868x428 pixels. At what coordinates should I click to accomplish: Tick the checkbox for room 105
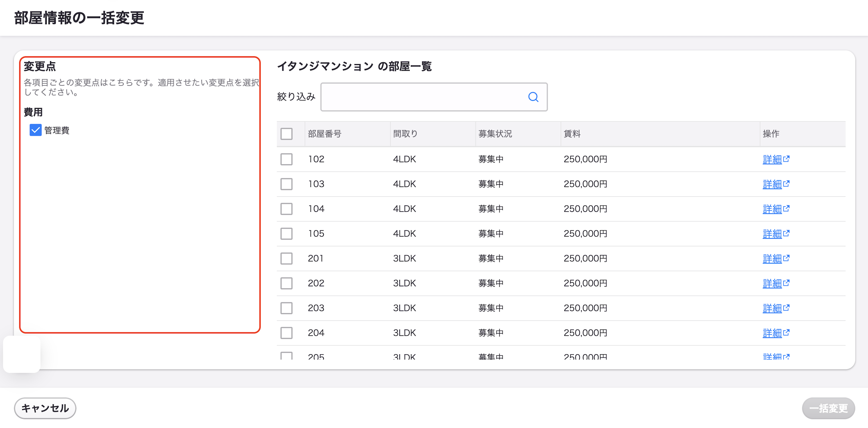286,233
